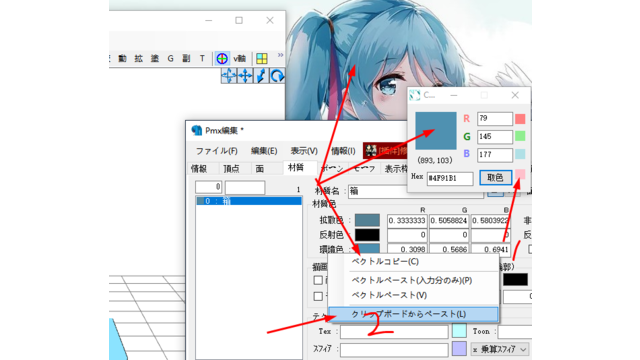
Task: Toggle the 動 button in PmxView toolbar
Action: coord(122,59)
